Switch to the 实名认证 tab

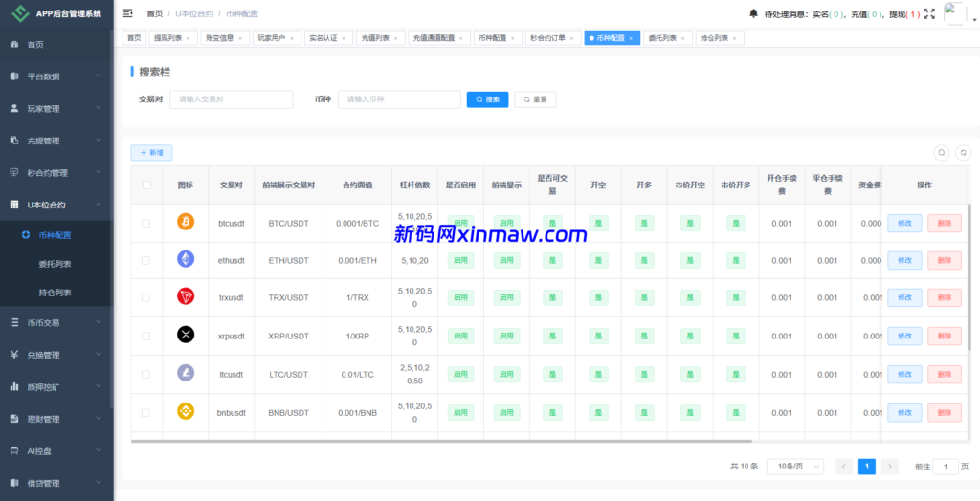328,38
